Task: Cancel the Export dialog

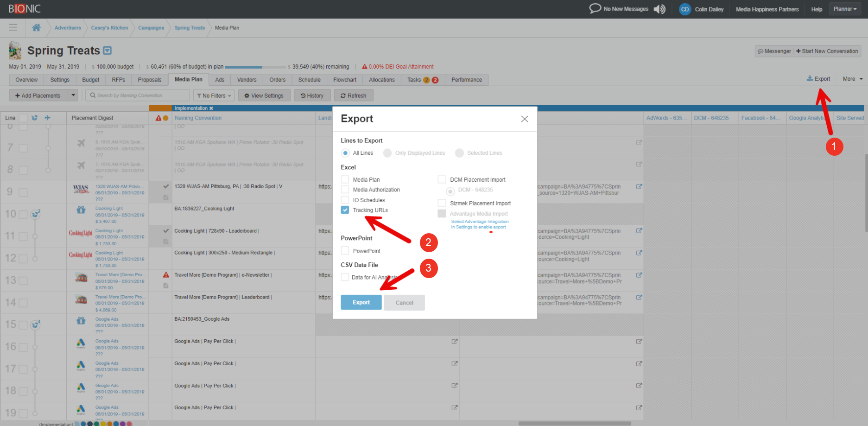Action: point(404,303)
